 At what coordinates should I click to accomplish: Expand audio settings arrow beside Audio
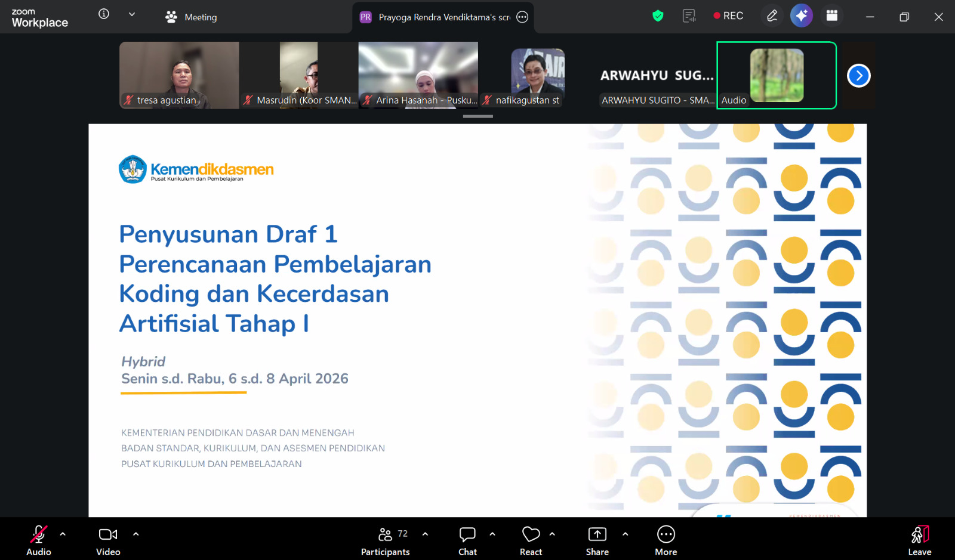63,534
